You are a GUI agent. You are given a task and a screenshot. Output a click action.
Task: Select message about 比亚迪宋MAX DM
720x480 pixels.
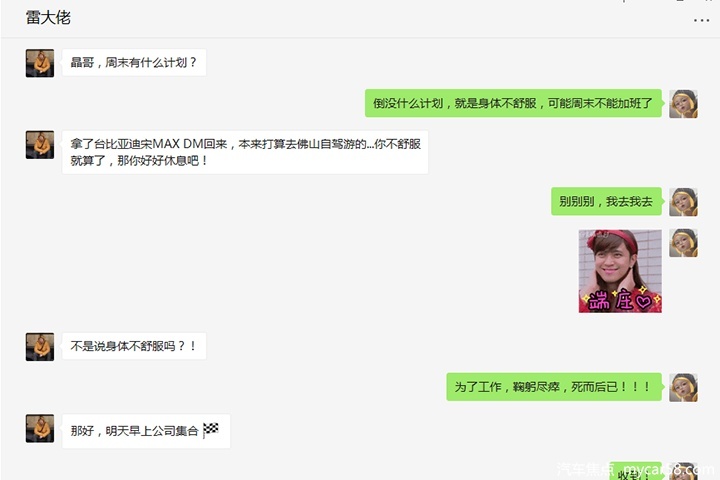(245, 152)
